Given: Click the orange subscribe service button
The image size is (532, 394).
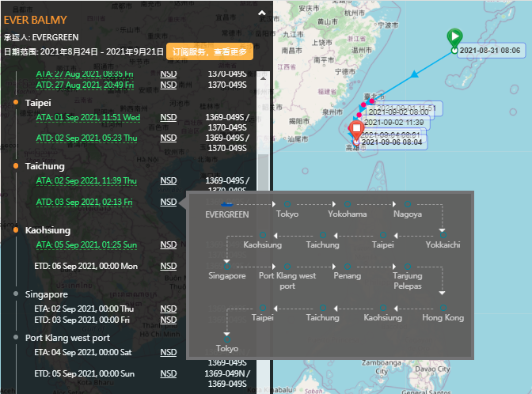Looking at the screenshot, I should coord(210,51).
